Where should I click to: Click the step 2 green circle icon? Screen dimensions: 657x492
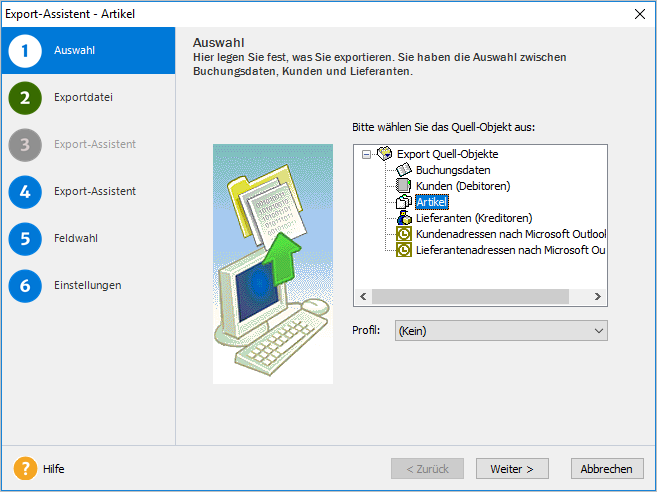pos(25,98)
